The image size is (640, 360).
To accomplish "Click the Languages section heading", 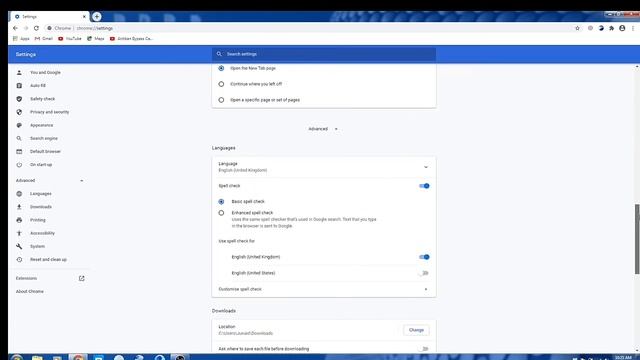I will (224, 148).
